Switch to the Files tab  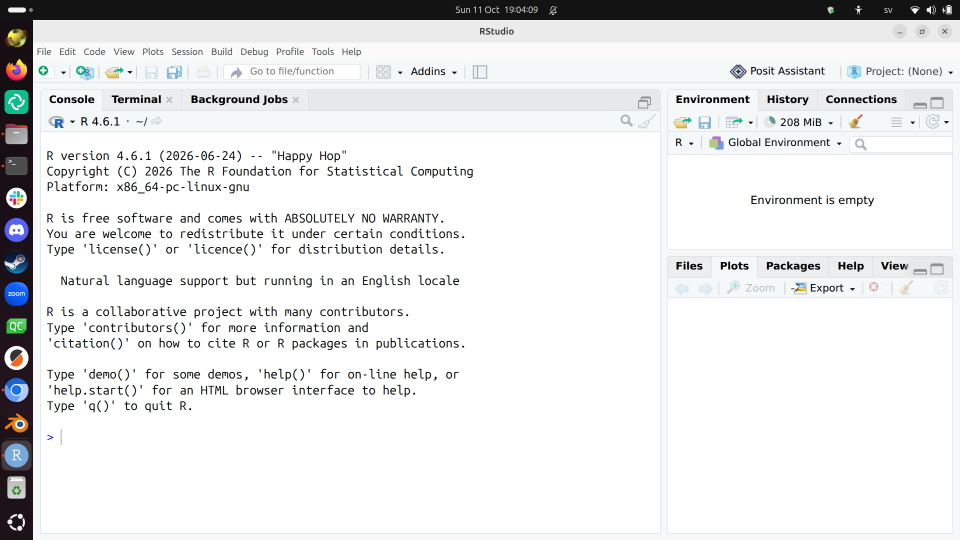click(x=689, y=266)
